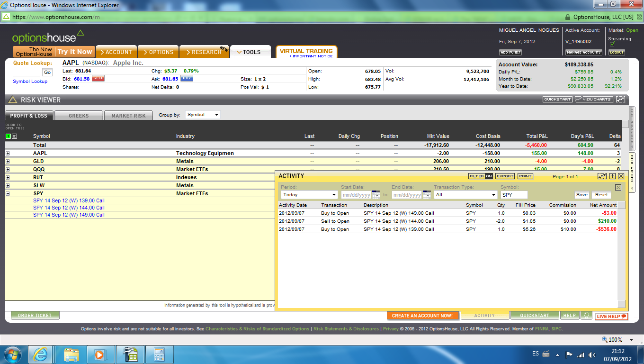Click CREATE AN ACCOUNT NOW button

pyautogui.click(x=422, y=316)
